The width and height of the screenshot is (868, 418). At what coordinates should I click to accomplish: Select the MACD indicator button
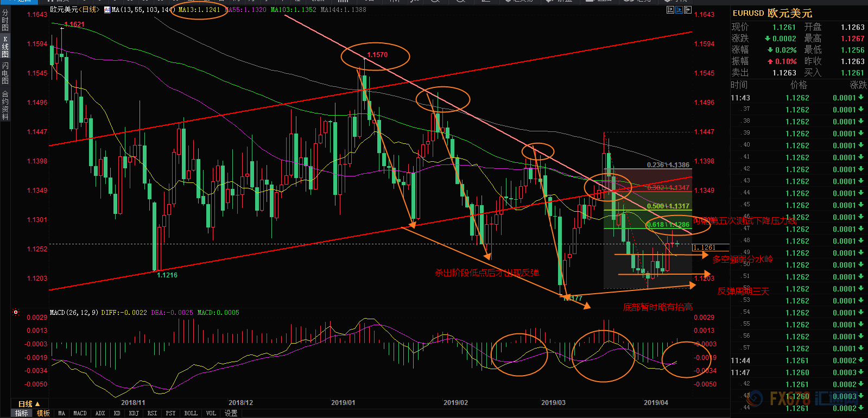pyautogui.click(x=80, y=413)
